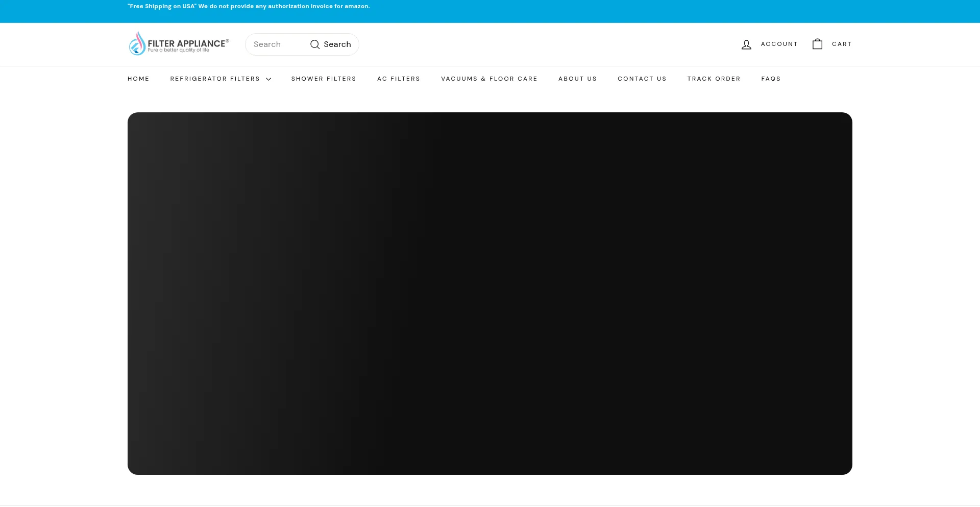The height and width of the screenshot is (507, 980).
Task: Click the free shipping announcement bar text
Action: point(249,6)
